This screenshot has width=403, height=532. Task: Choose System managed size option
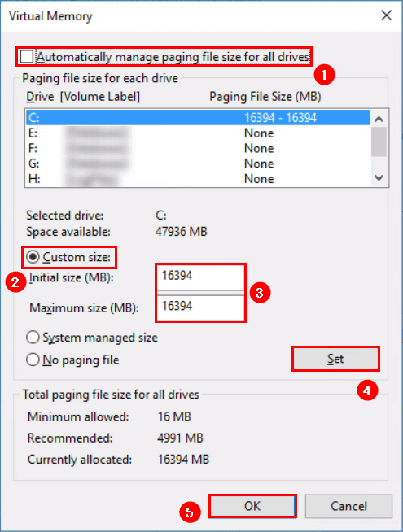[33, 338]
